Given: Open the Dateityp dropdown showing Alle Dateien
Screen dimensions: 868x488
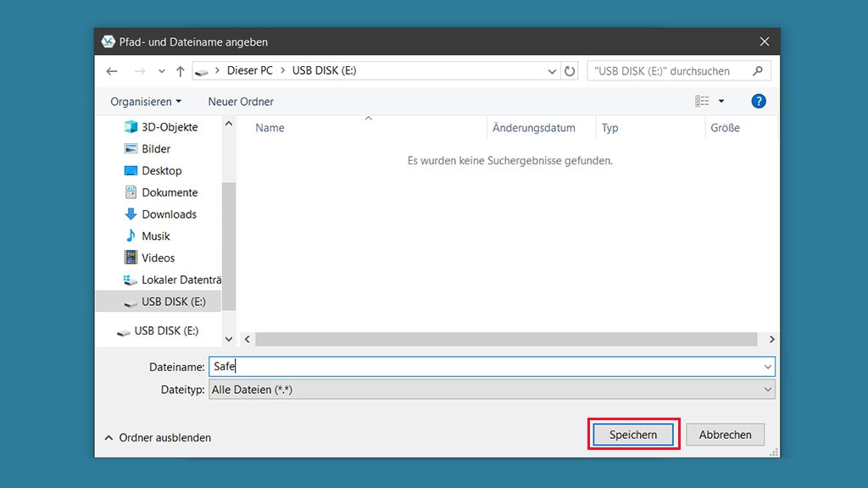Looking at the screenshot, I should (767, 390).
